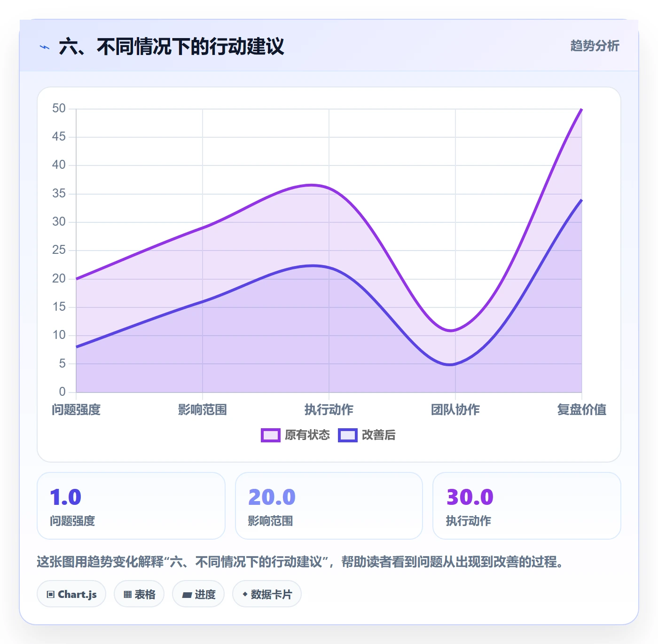Click the purple line peak at 复盘价值
Viewport: 658px width, 644px height.
(582, 109)
